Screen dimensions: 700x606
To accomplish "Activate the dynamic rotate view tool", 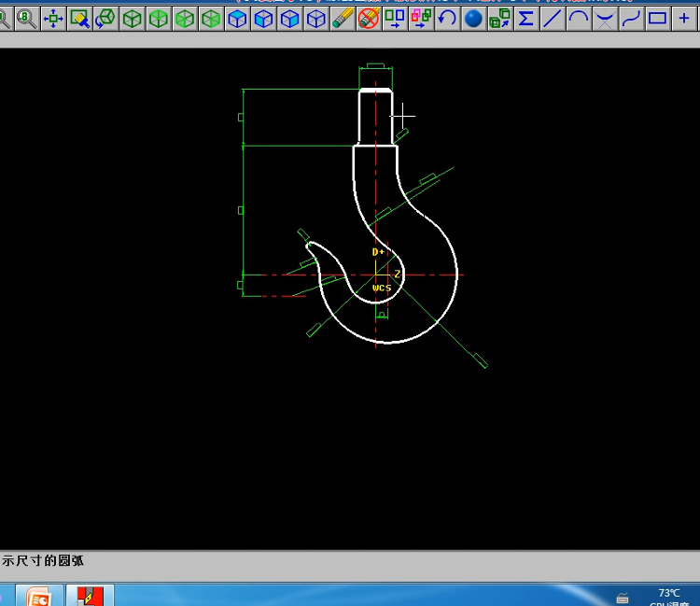I will click(105, 18).
